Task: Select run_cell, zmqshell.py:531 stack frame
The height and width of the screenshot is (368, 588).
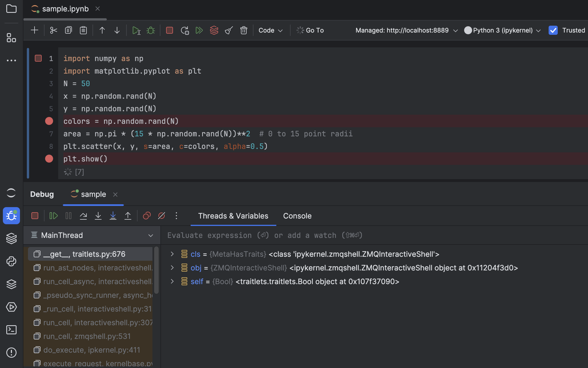Action: [87, 336]
